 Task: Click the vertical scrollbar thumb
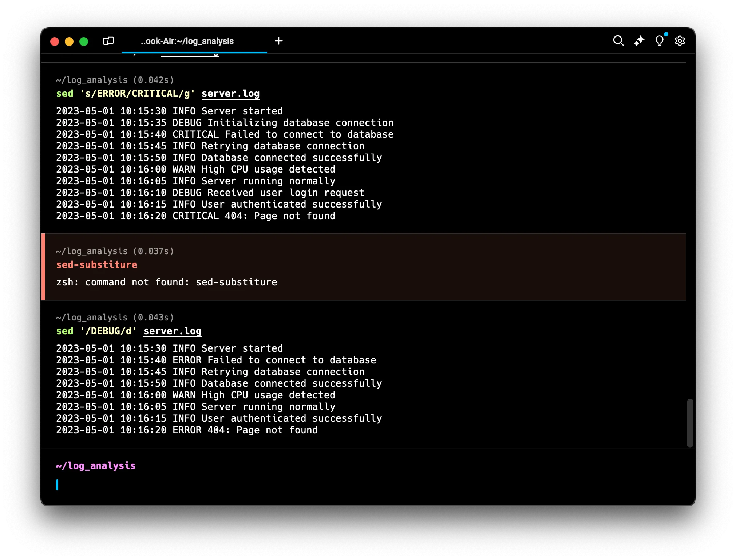tap(690, 422)
